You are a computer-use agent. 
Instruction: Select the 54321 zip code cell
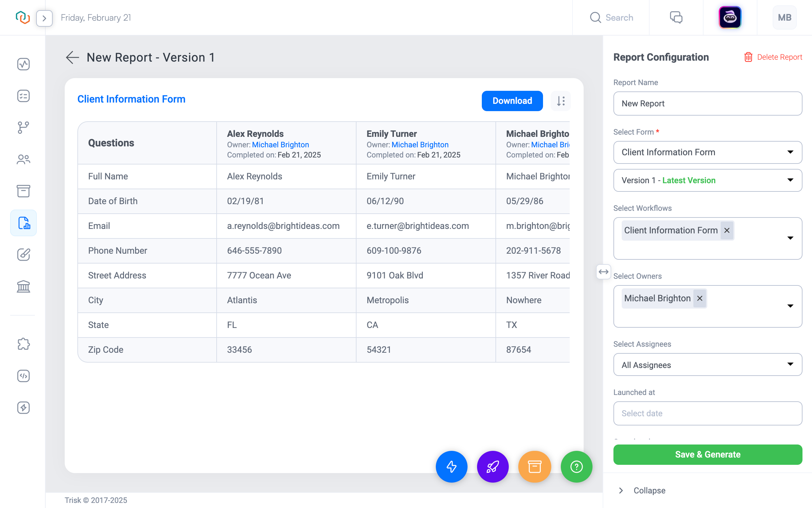coord(426,350)
